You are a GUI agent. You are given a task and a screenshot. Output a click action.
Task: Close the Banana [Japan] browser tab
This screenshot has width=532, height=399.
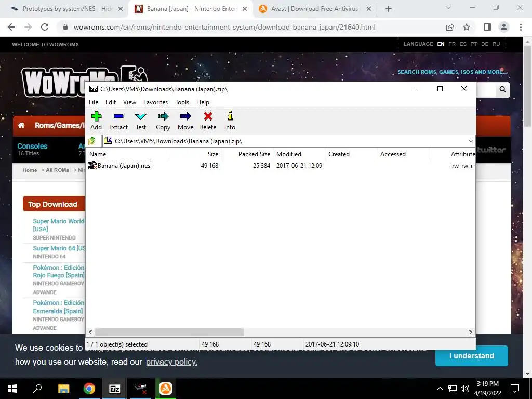coord(245,9)
